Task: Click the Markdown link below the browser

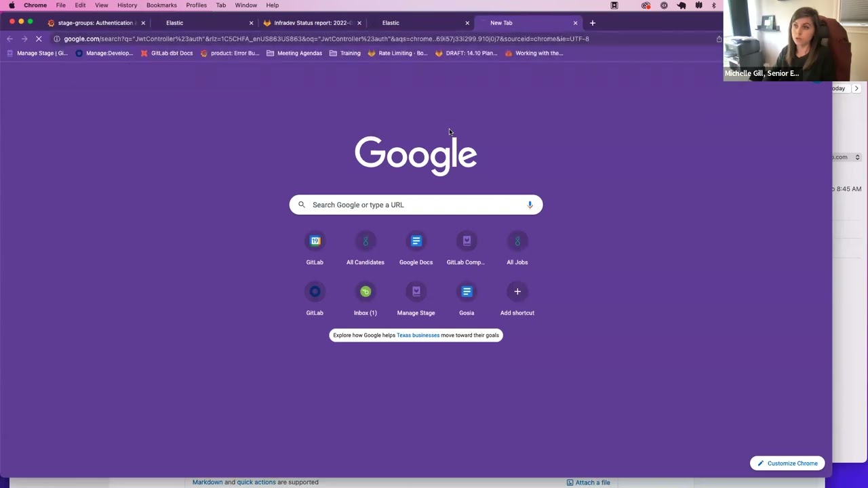Action: pyautogui.click(x=208, y=483)
